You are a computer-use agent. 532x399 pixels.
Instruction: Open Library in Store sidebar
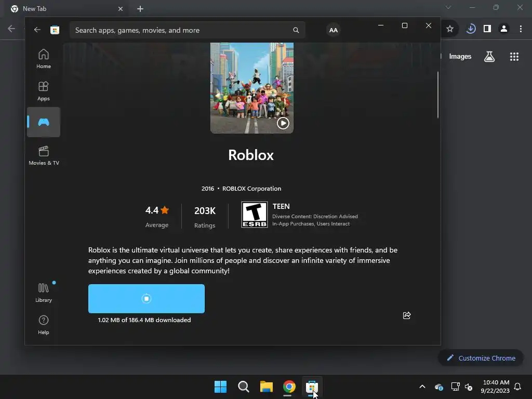[44, 293]
